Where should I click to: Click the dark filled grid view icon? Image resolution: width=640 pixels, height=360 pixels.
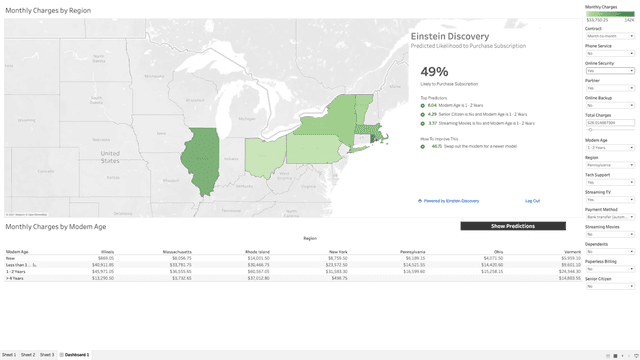tap(616, 356)
